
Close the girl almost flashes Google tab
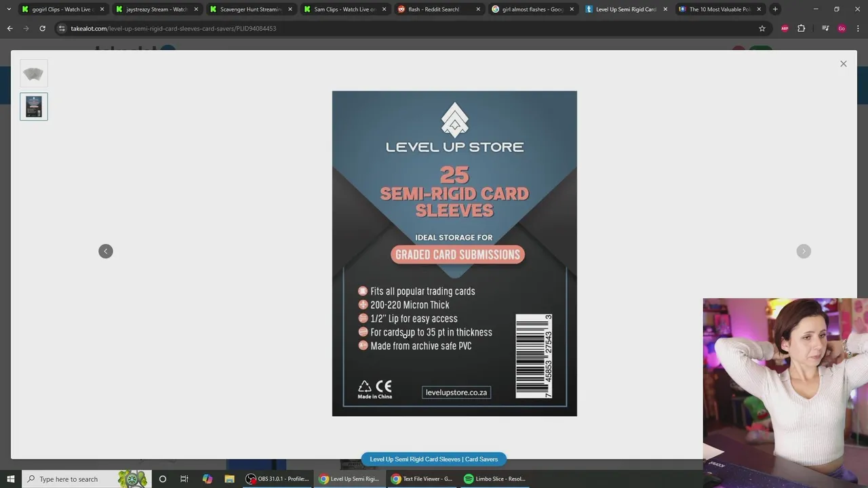pyautogui.click(x=572, y=9)
